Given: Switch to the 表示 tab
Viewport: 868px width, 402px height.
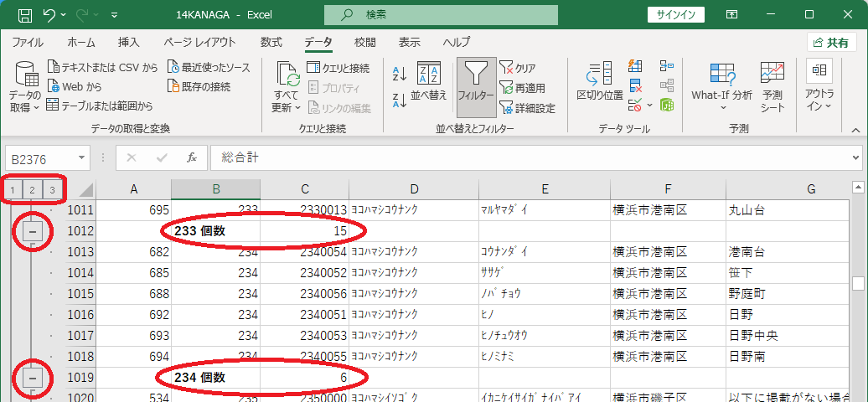Looking at the screenshot, I should click(x=410, y=42).
